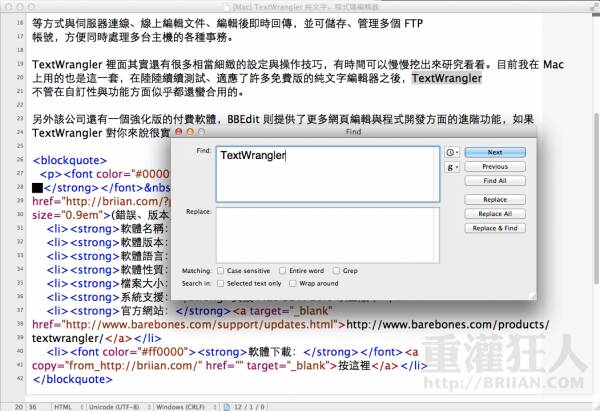Open the Unicode (UTF-8) encoding popup
600x411 pixels.
119,407
